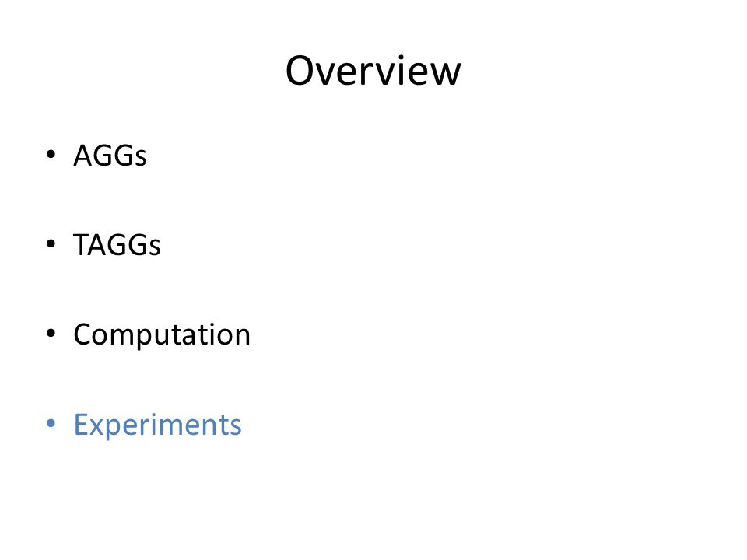747x560 pixels.
Task: Click the capital O in Overview
Action: (301, 71)
